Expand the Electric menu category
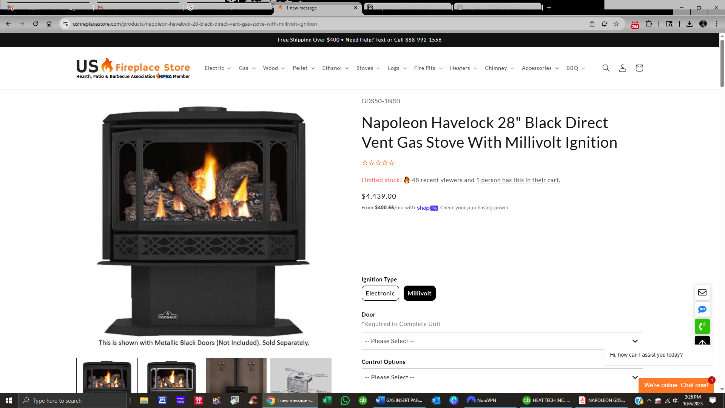Viewport: 725px width, 408px height. click(217, 68)
